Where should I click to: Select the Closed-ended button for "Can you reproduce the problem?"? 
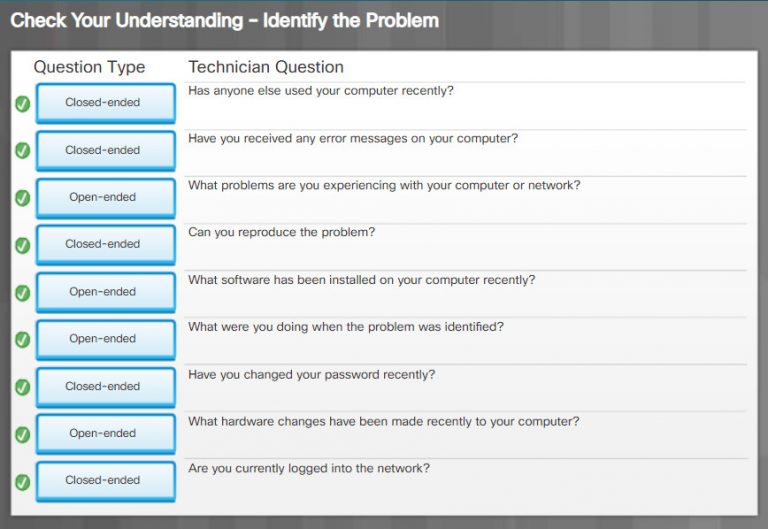[x=105, y=245]
